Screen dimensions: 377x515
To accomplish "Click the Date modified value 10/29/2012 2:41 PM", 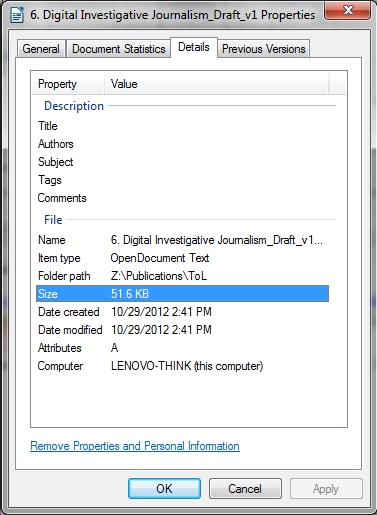I will [x=161, y=330].
